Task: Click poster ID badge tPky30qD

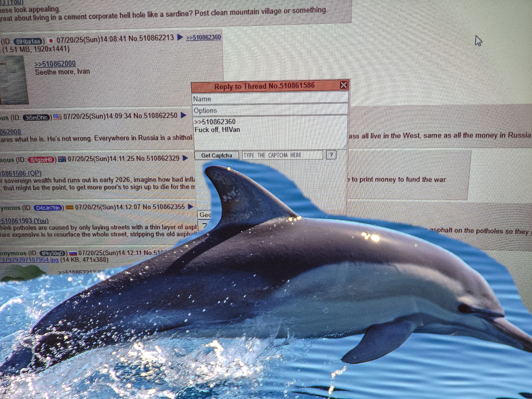Action: (53, 253)
